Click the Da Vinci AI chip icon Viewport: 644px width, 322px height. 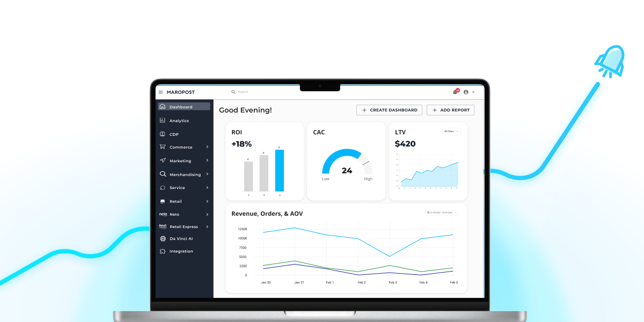click(163, 238)
